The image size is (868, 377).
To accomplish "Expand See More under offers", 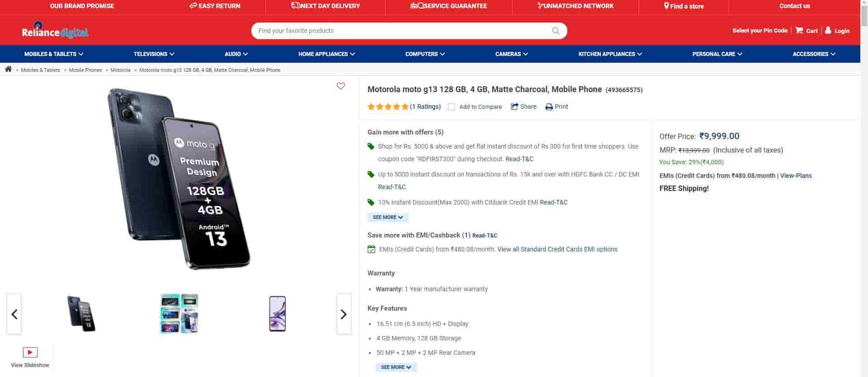I will pos(388,217).
